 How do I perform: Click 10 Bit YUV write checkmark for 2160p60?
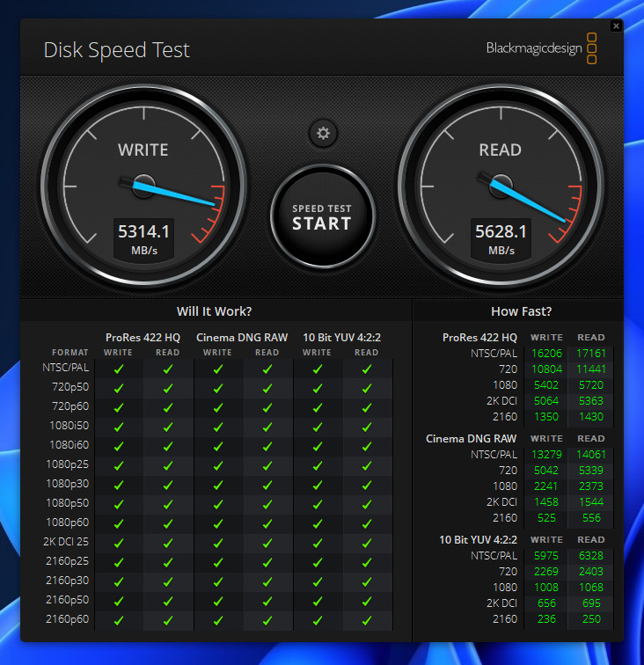(318, 619)
